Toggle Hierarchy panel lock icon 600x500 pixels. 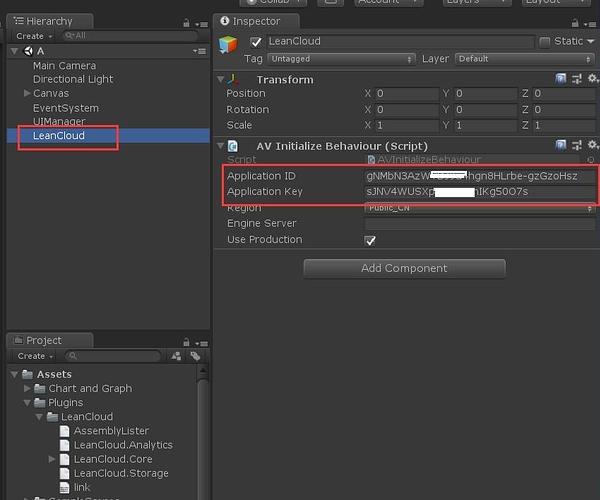coord(186,23)
